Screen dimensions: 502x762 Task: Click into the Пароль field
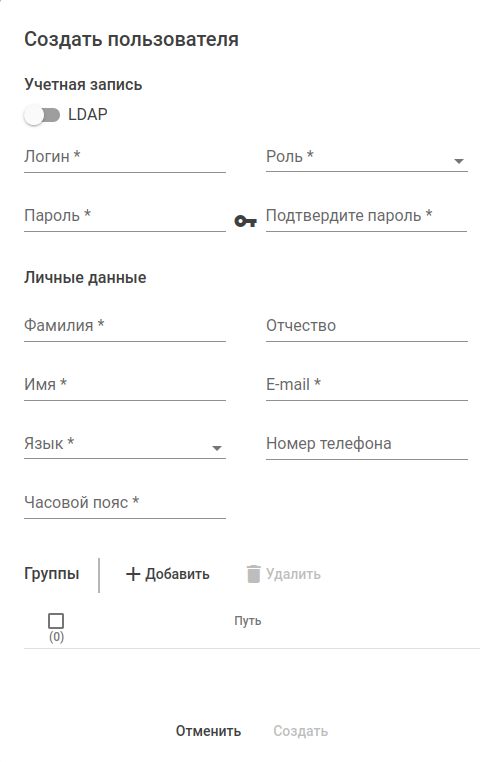[x=125, y=216]
